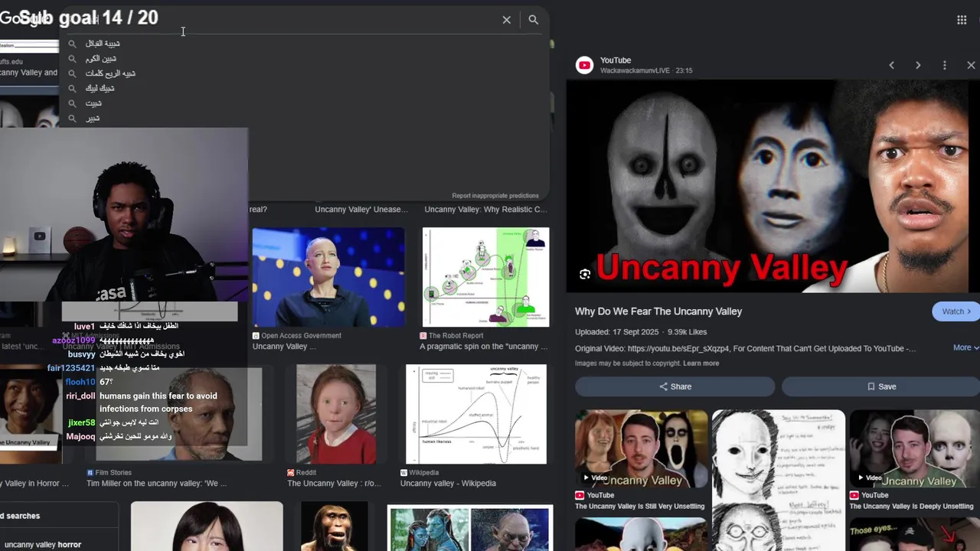The height and width of the screenshot is (551, 980).
Task: Click the youtu.be original video link text
Action: 678,349
